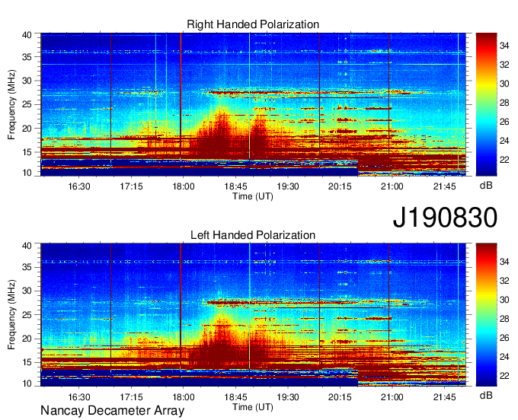
Task: Click the Nancay Decameter Array caption
Action: (x=112, y=411)
